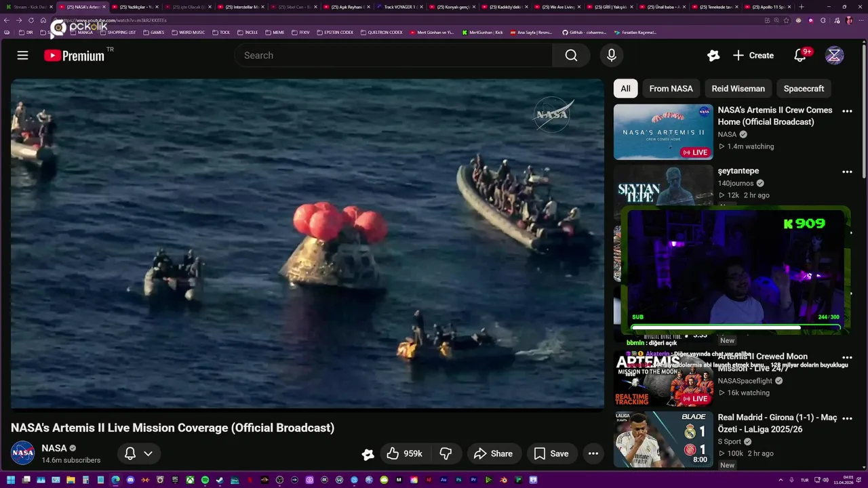This screenshot has height=488, width=868.
Task: Click the search magnifier button
Action: tap(571, 56)
